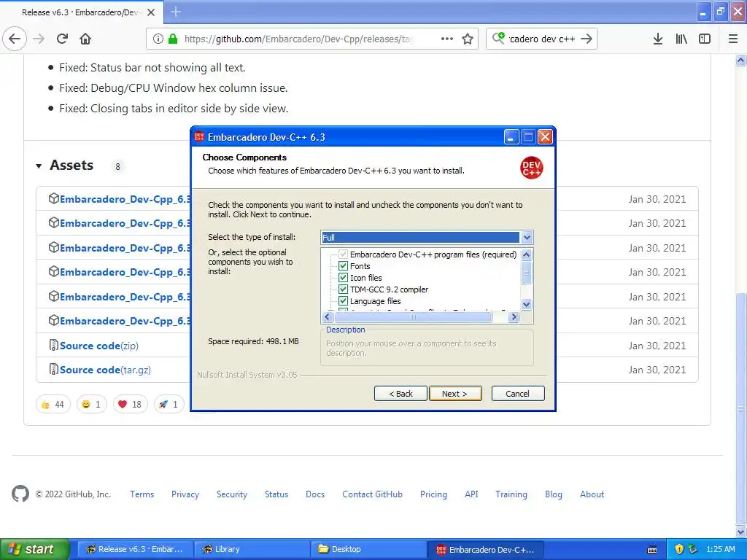Image resolution: width=747 pixels, height=560 pixels.
Task: Click the zip file icon beside Source code(zip)
Action: (x=54, y=345)
